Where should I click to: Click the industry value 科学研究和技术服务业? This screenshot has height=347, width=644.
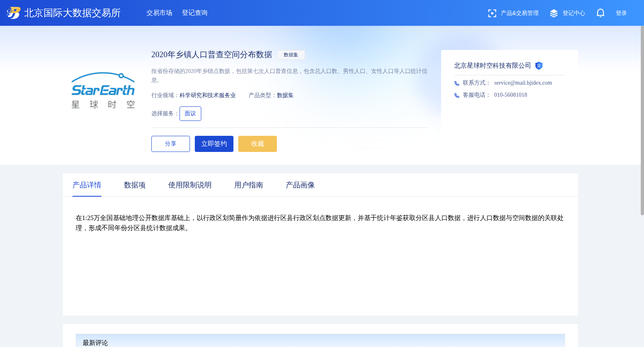(x=208, y=96)
